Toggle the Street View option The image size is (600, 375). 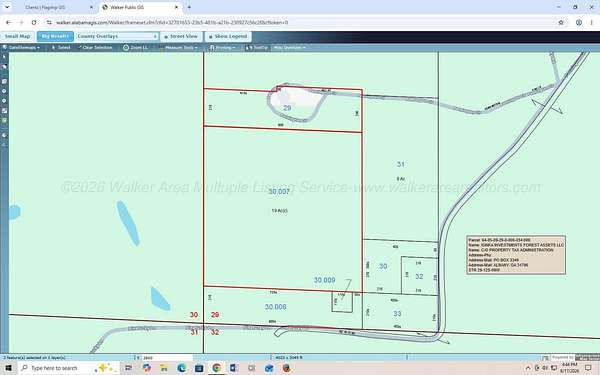(x=181, y=36)
